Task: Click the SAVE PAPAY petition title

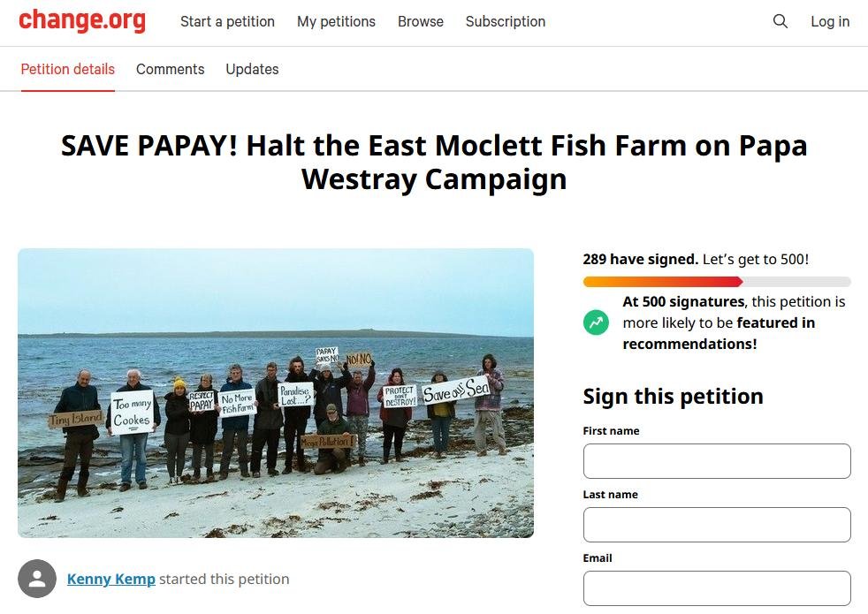Action: (x=433, y=162)
